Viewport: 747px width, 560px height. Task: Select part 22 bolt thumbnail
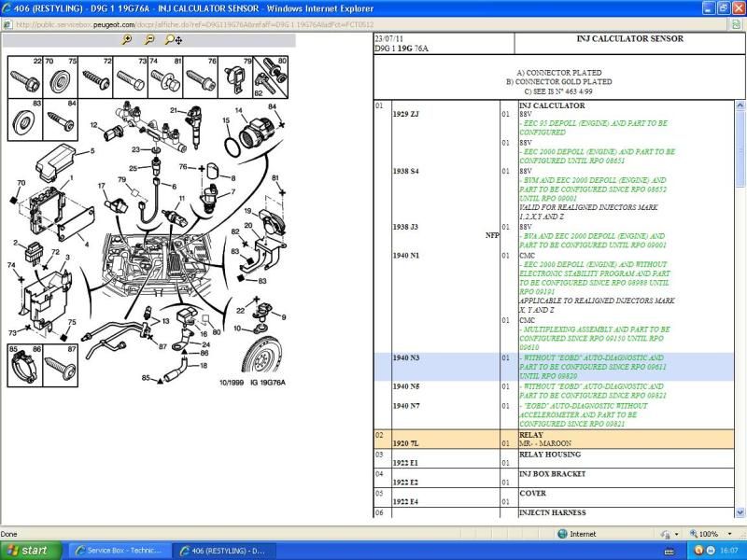[25, 77]
